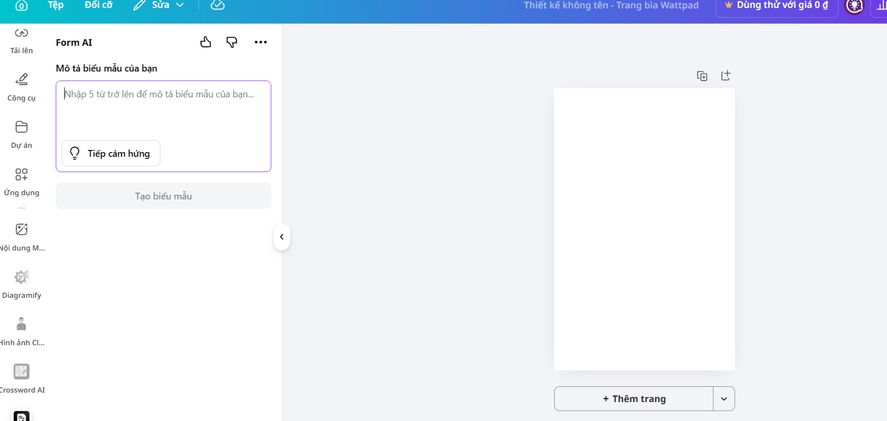Open the Tải lên uploads panel
887x421 pixels.
click(21, 41)
